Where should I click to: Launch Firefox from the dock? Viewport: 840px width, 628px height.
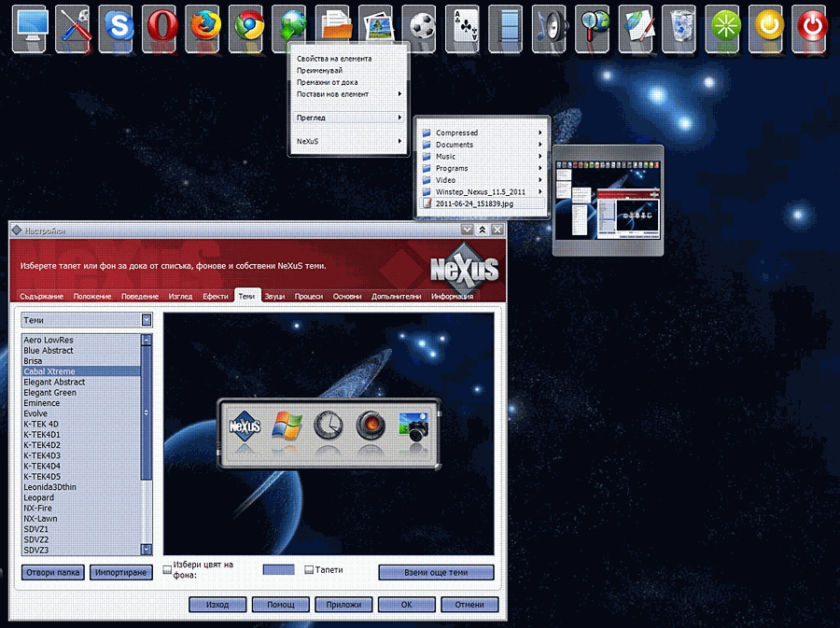(x=204, y=28)
